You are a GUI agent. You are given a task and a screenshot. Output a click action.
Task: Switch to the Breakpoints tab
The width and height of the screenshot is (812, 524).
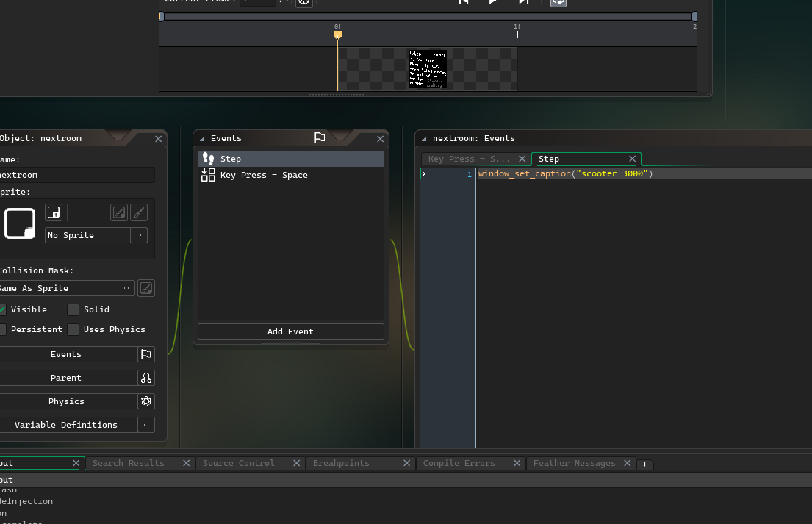click(341, 463)
